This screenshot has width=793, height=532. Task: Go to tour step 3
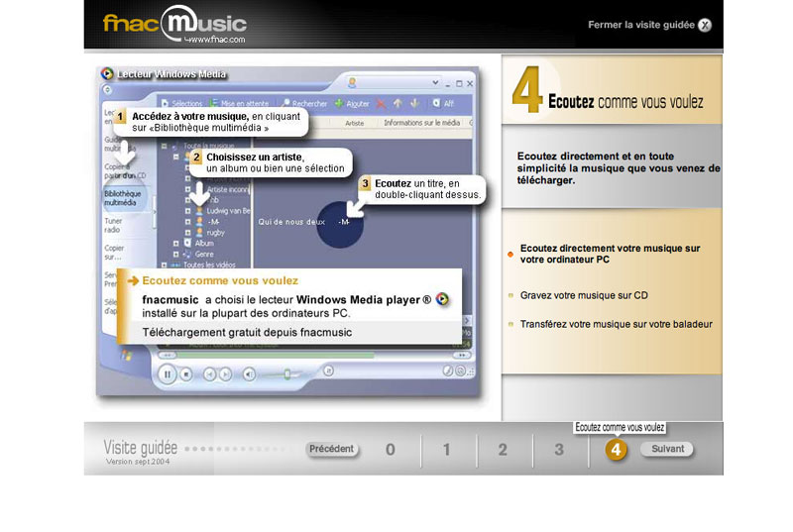(x=559, y=449)
